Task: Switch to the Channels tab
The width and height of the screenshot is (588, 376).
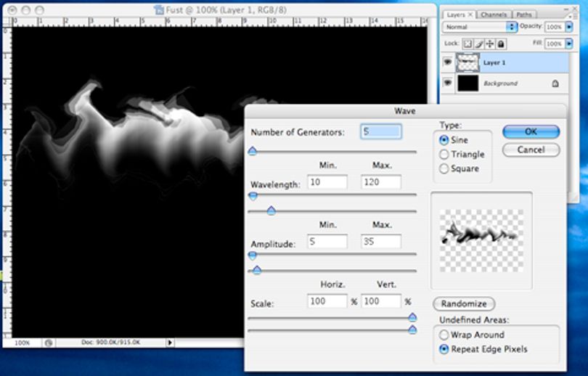Action: click(x=493, y=15)
